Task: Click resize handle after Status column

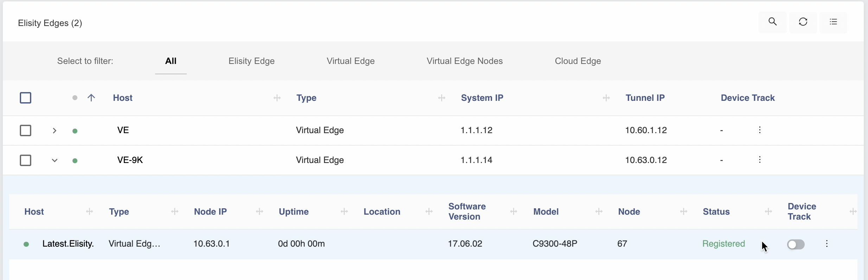Action: coord(768,211)
